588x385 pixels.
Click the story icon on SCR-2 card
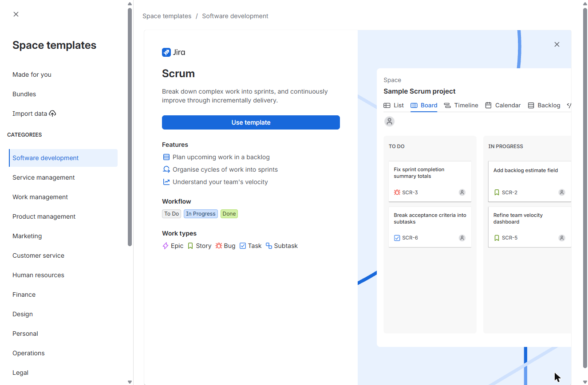pyautogui.click(x=497, y=192)
